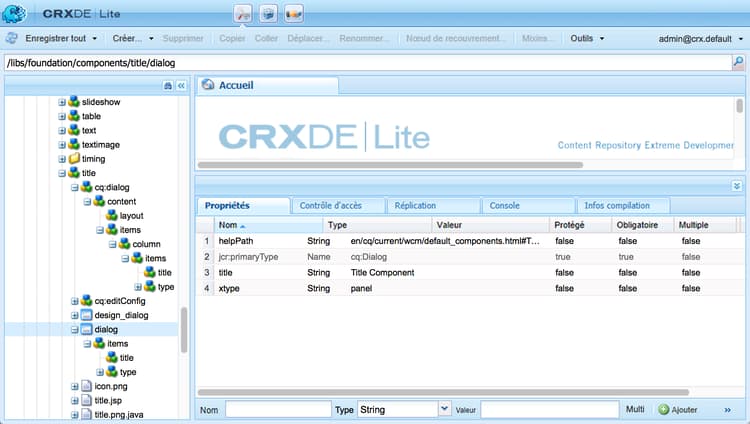Select the 'Title Component' value cell
The image size is (750, 424).
point(382,273)
